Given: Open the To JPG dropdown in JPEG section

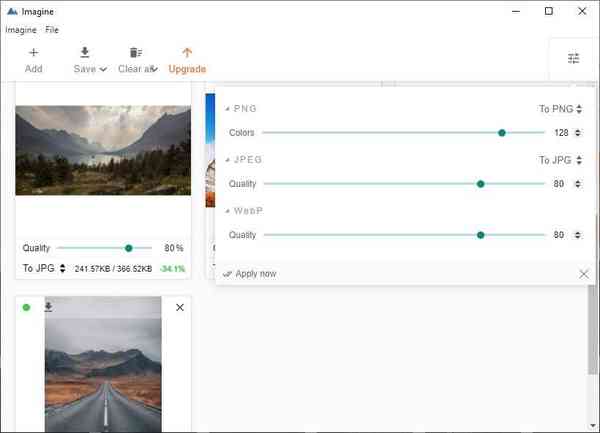Looking at the screenshot, I should (560, 160).
